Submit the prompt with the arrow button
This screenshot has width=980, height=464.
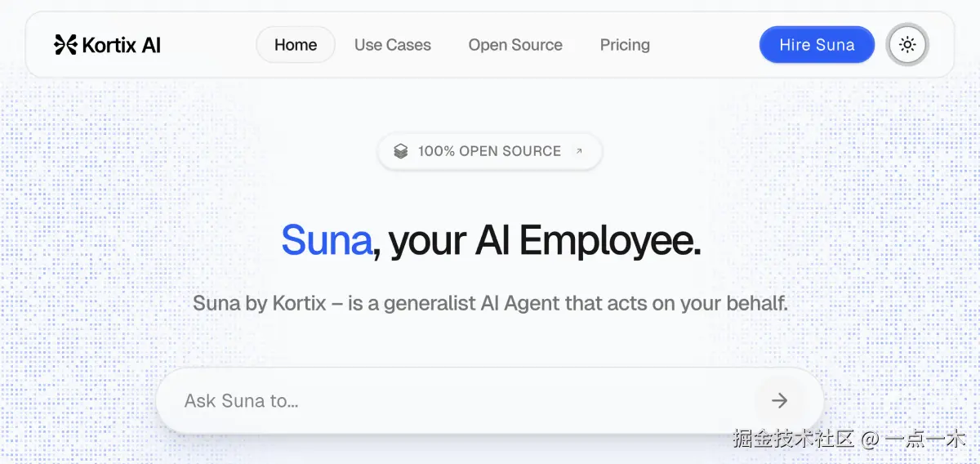[780, 400]
